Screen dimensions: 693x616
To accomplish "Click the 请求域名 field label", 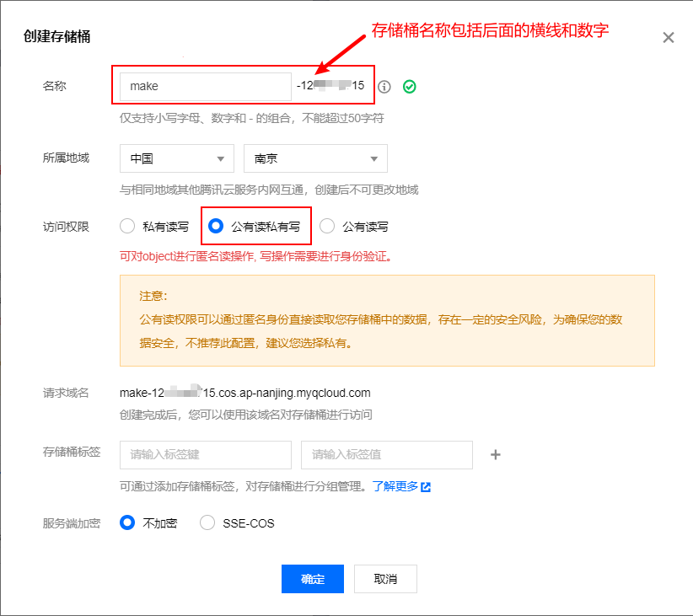I will [66, 393].
